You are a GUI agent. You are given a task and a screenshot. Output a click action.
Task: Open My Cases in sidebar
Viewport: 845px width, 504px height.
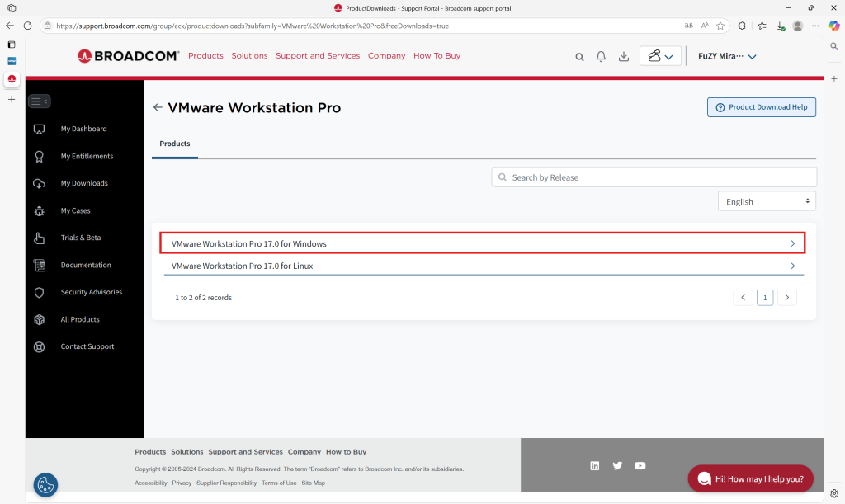(x=75, y=210)
